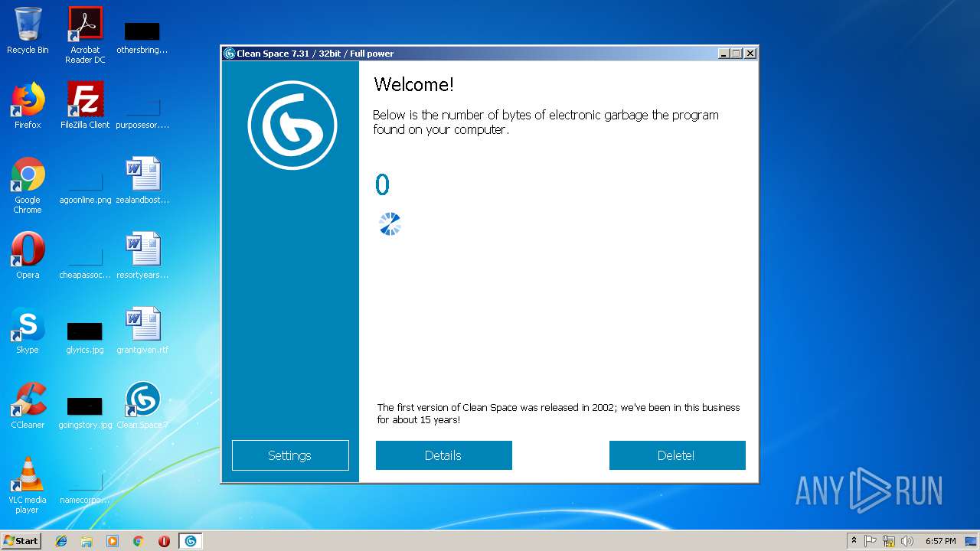
Task: Click the garbage byte count 0
Action: coord(382,184)
